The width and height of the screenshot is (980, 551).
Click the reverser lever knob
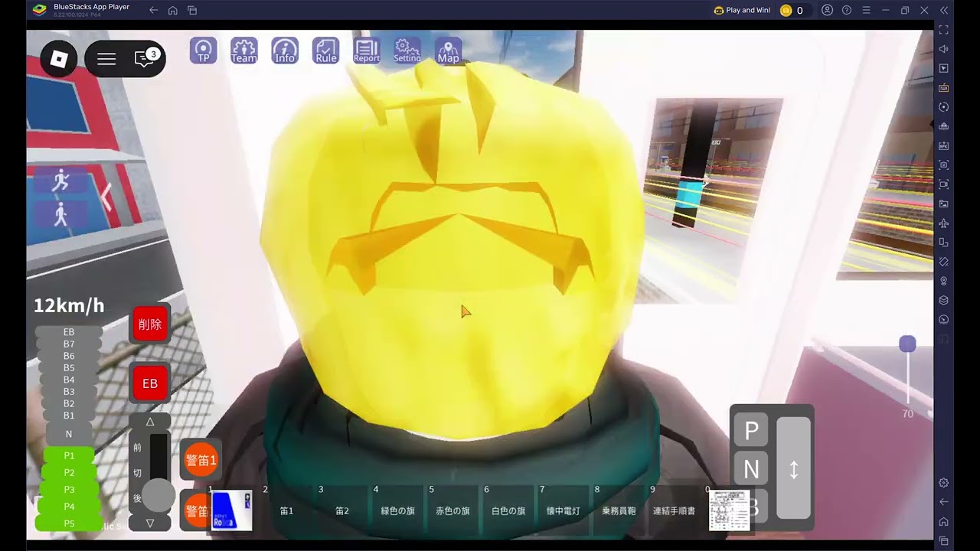pyautogui.click(x=158, y=495)
